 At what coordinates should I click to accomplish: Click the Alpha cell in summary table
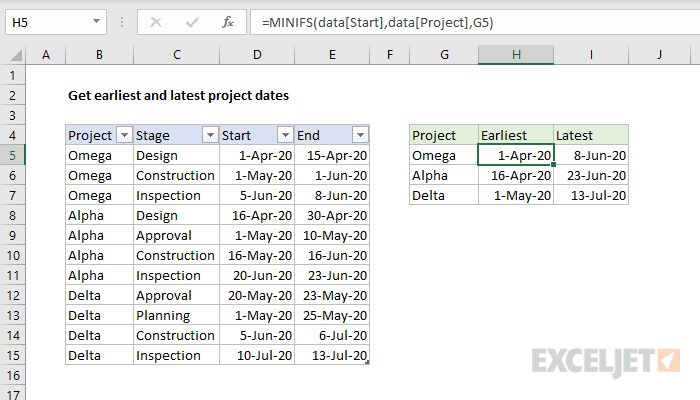[x=443, y=175]
